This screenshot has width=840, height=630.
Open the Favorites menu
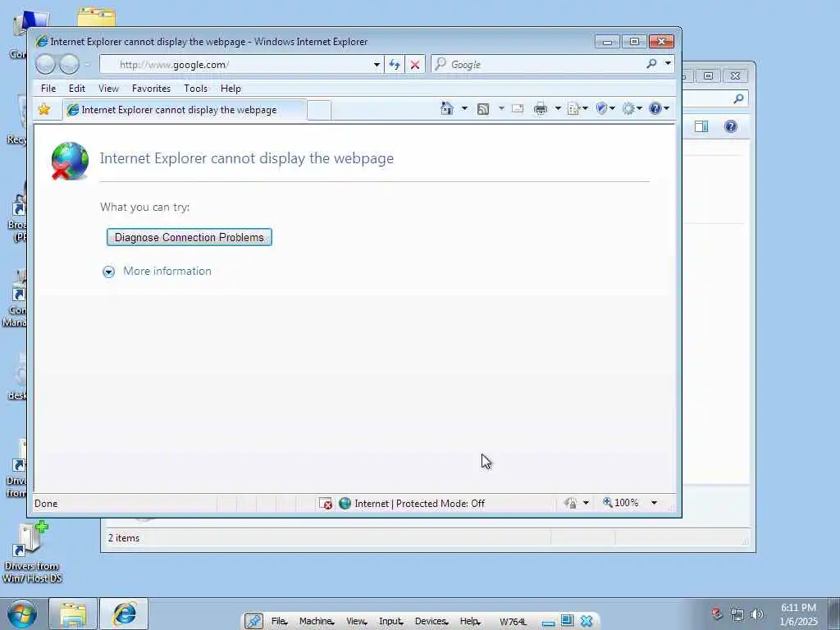point(151,89)
